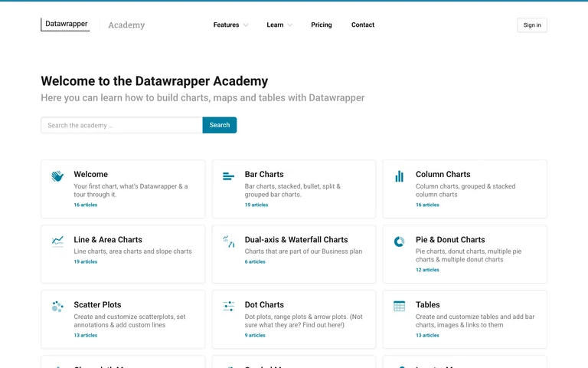Click '13 articles' under Scatter Plots

(x=86, y=335)
